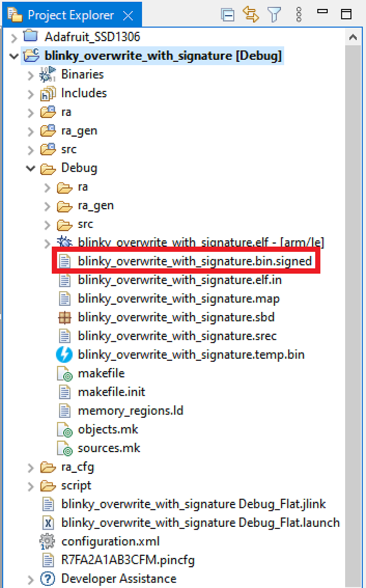Select the ra_gen subfolder inside Debug
This screenshot has height=588, width=366.
point(96,206)
